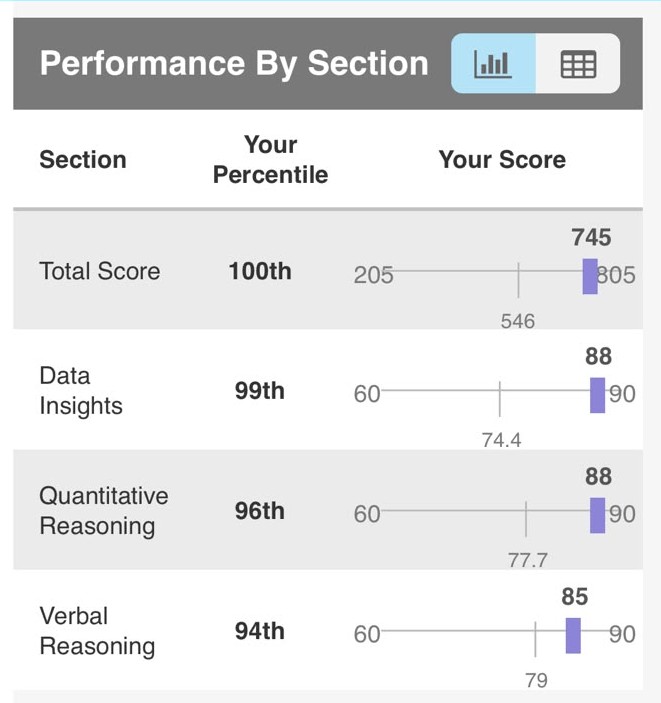661x703 pixels.
Task: Select the Your Percentile column header
Action: pyautogui.click(x=270, y=160)
